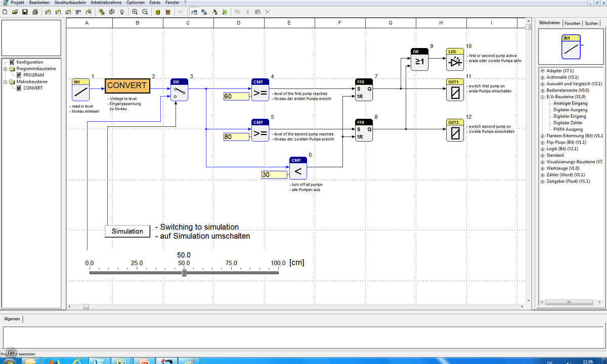Expand the Adapter (V7.1) library node
607x364 pixels.
(x=542, y=71)
